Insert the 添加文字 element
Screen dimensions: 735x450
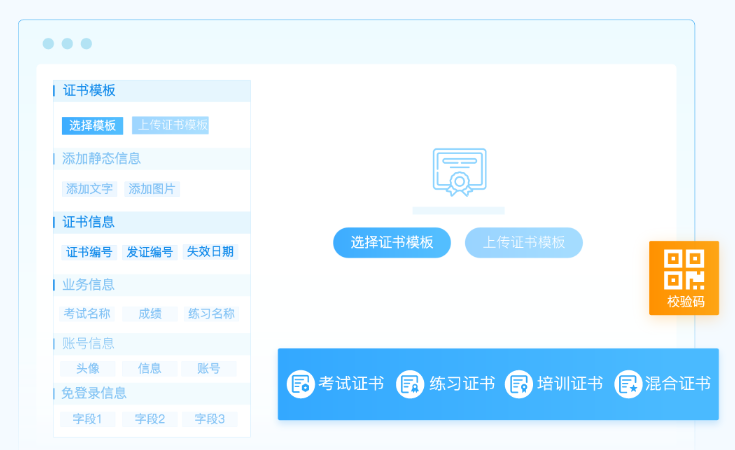(90, 189)
